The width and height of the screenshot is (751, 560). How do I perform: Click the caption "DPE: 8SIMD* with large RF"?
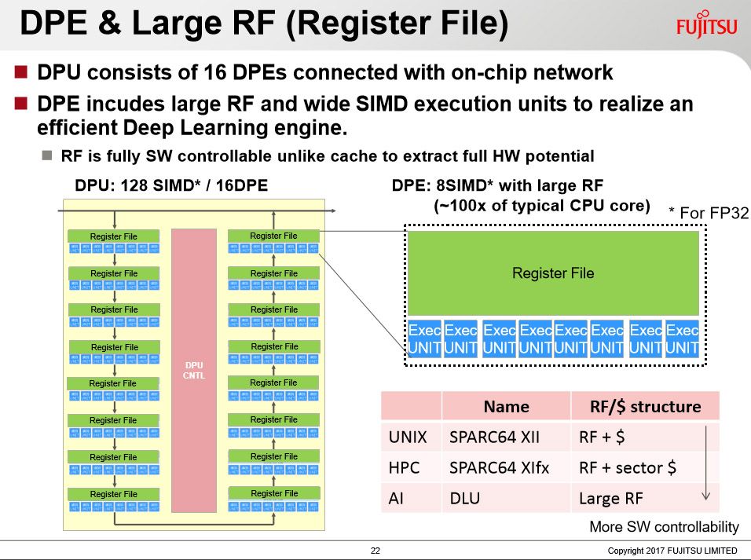coord(497,185)
